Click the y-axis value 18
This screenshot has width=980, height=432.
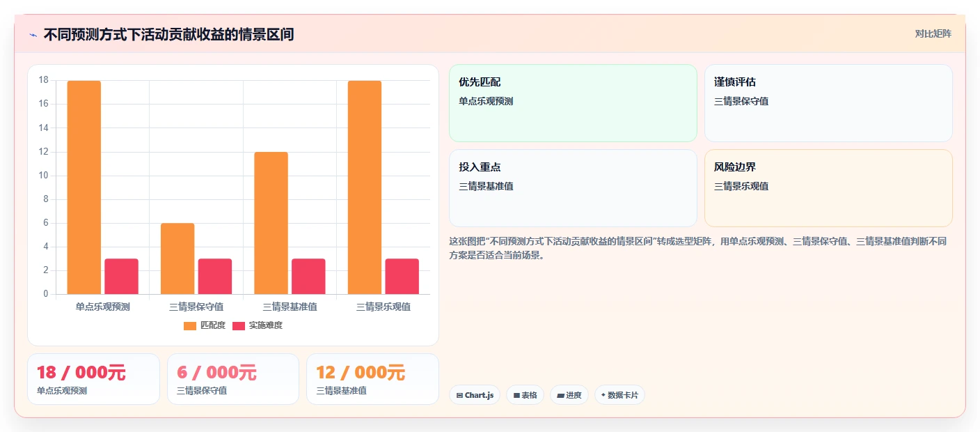(x=43, y=80)
